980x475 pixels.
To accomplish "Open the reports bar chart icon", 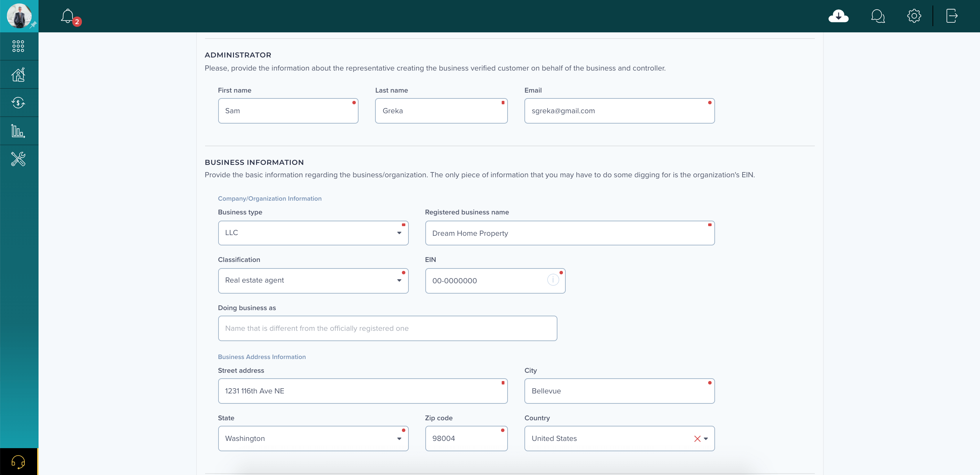I will pos(18,131).
